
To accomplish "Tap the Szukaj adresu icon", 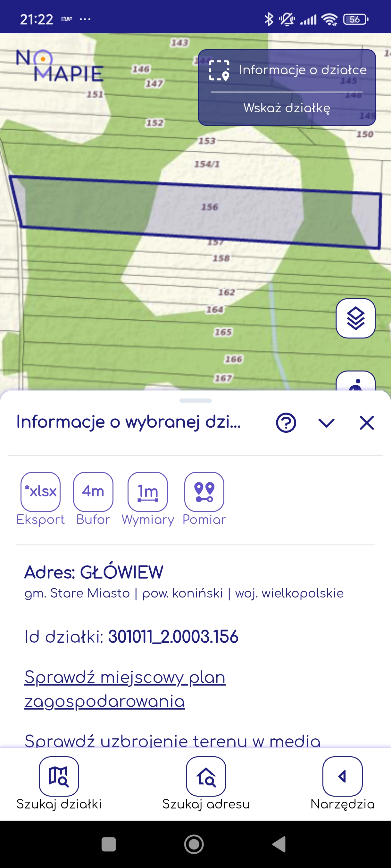I will (x=206, y=776).
